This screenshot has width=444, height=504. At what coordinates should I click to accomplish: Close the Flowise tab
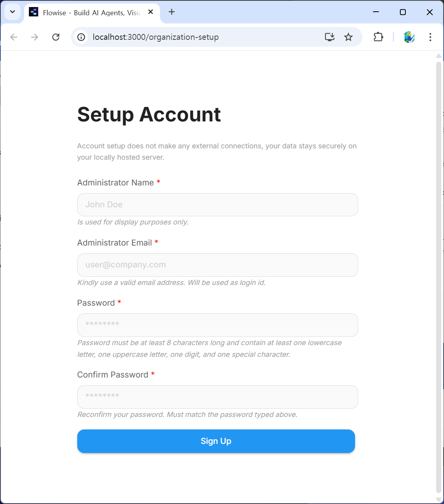[151, 12]
